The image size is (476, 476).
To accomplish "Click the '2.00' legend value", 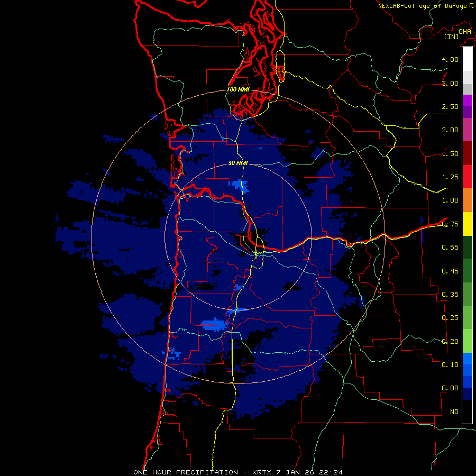I will (450, 130).
